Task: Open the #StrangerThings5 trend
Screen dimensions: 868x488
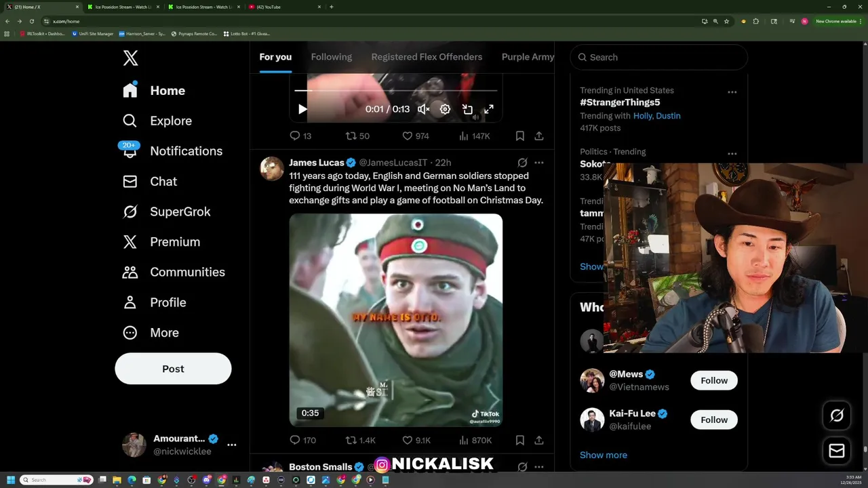Action: coord(620,102)
